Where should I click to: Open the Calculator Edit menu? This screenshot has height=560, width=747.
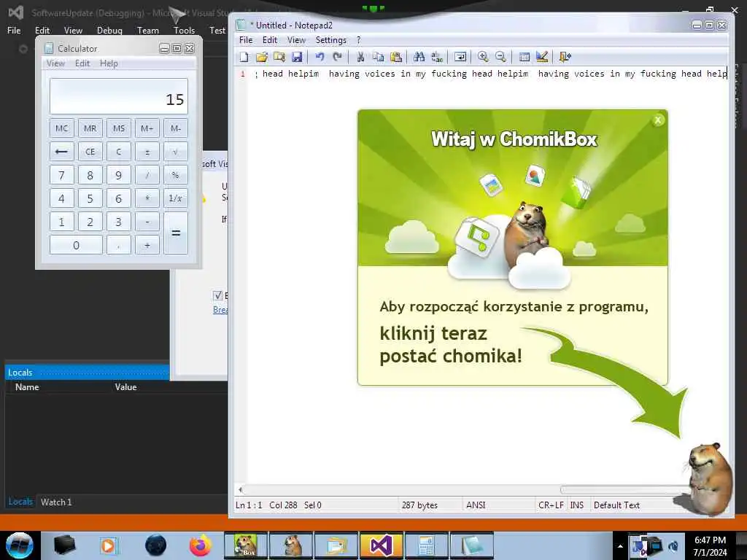coord(82,63)
